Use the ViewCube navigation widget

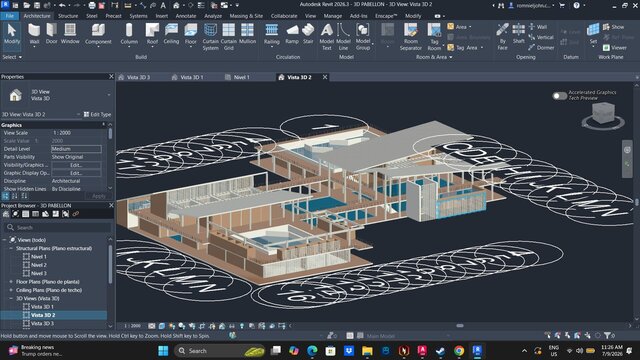click(x=603, y=116)
